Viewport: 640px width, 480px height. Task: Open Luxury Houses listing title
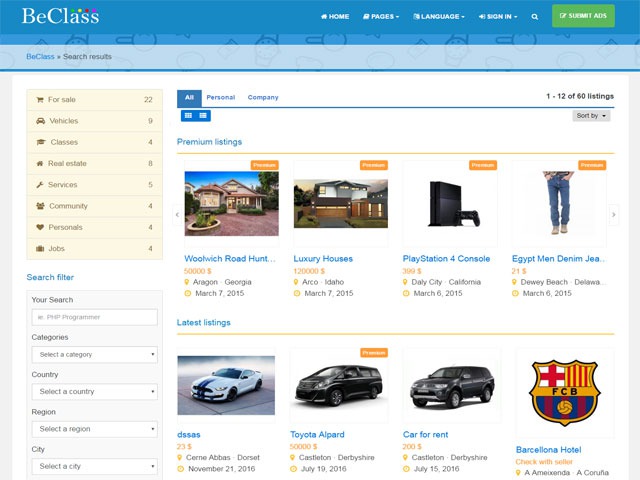tap(323, 258)
